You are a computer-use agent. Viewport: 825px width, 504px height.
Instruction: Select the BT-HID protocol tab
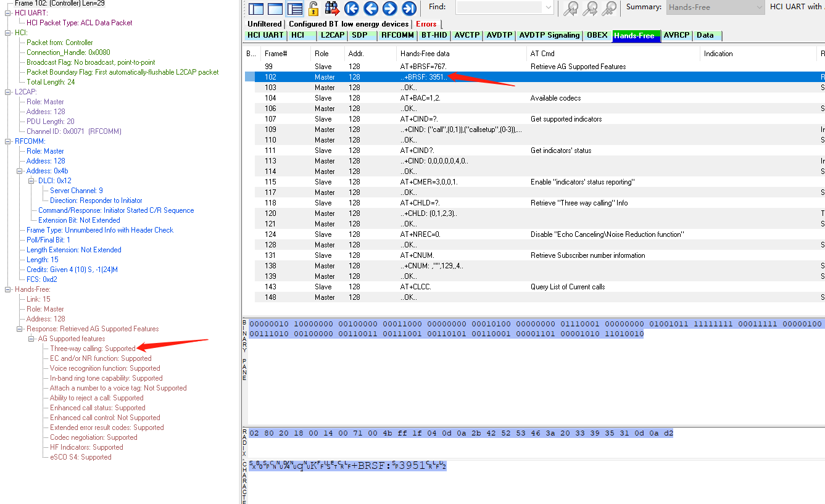coord(434,35)
